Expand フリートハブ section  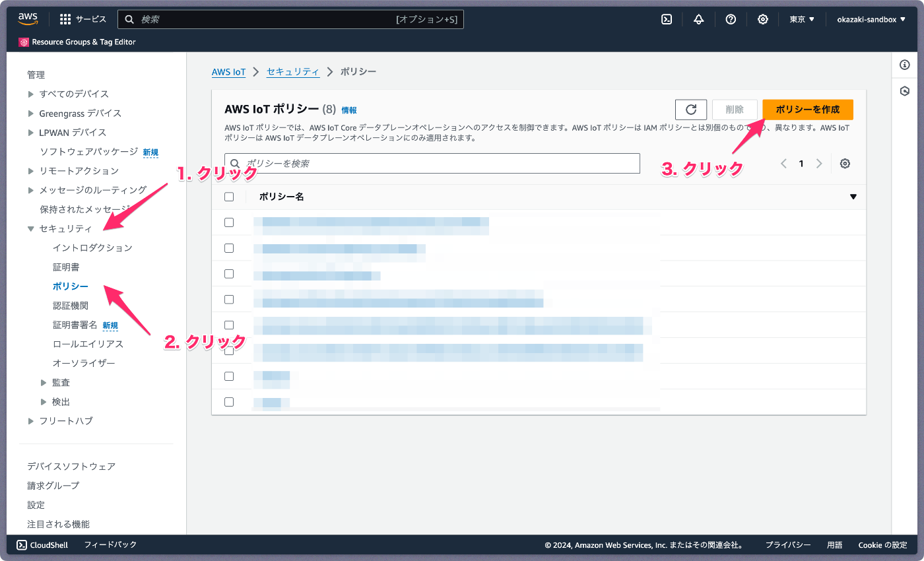click(31, 421)
